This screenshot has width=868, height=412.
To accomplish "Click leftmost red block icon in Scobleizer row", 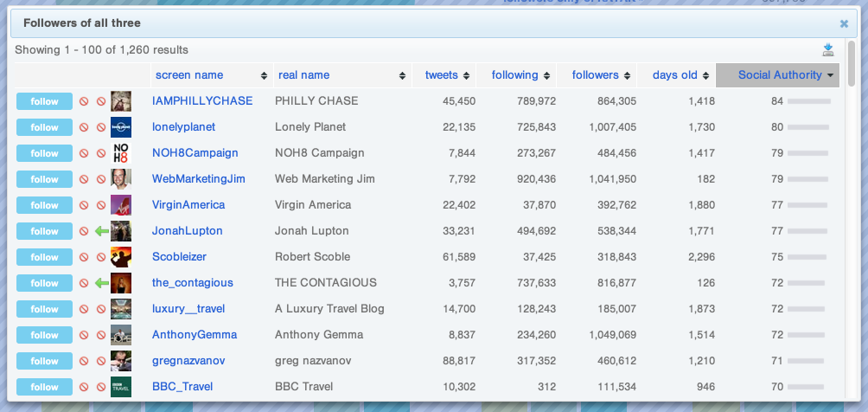I will 84,257.
